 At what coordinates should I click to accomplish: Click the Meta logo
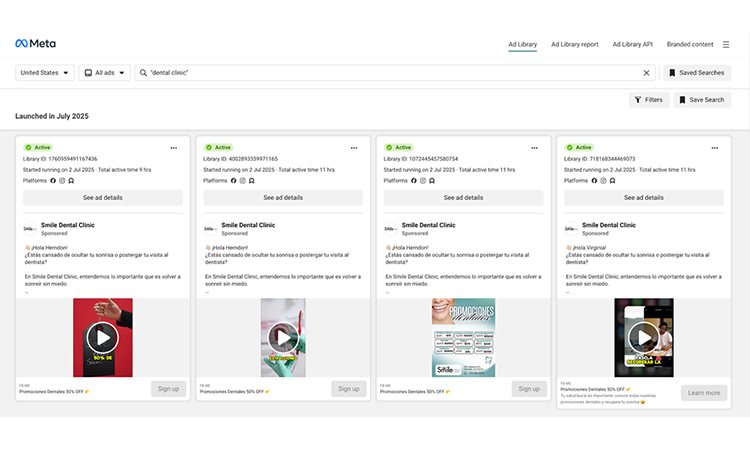pos(35,44)
